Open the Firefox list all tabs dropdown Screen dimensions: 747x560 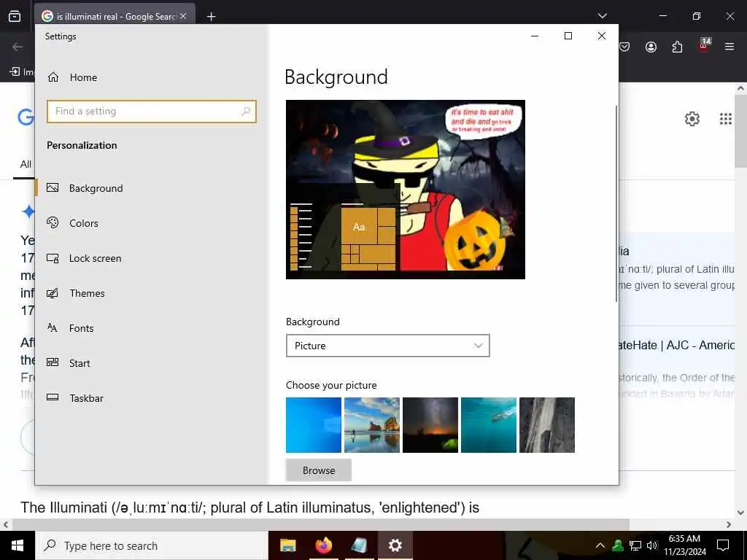point(602,16)
